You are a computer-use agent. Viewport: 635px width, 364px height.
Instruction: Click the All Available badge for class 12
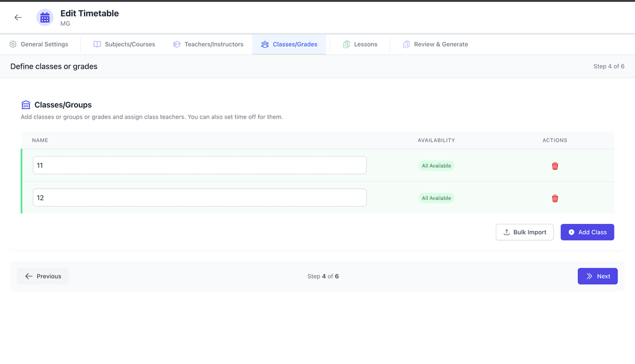[x=436, y=198]
